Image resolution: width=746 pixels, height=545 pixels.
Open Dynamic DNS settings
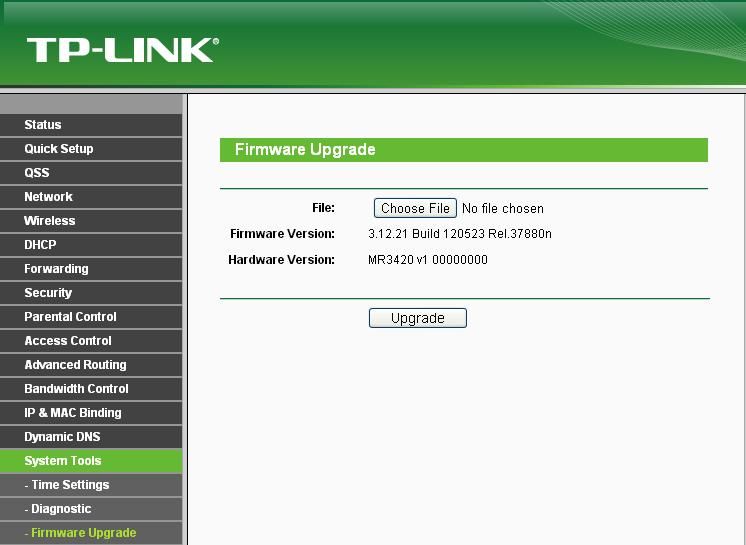[62, 437]
